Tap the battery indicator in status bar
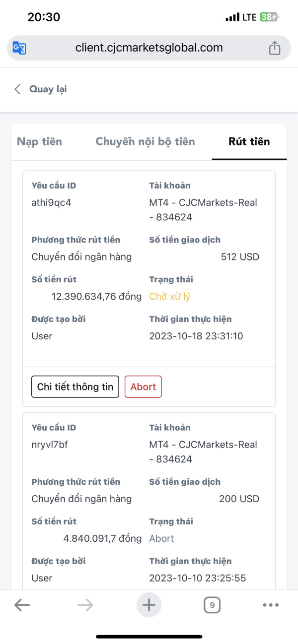This screenshot has height=644, width=298. tap(269, 17)
